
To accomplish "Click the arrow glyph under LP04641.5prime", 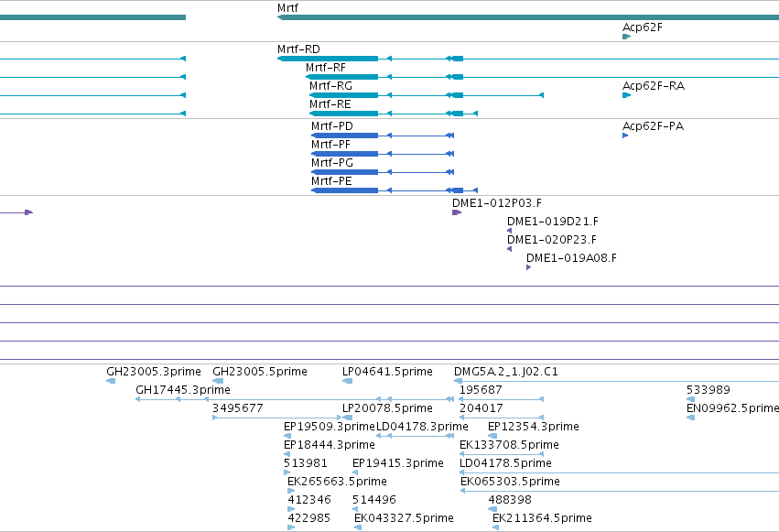I will (x=347, y=381).
